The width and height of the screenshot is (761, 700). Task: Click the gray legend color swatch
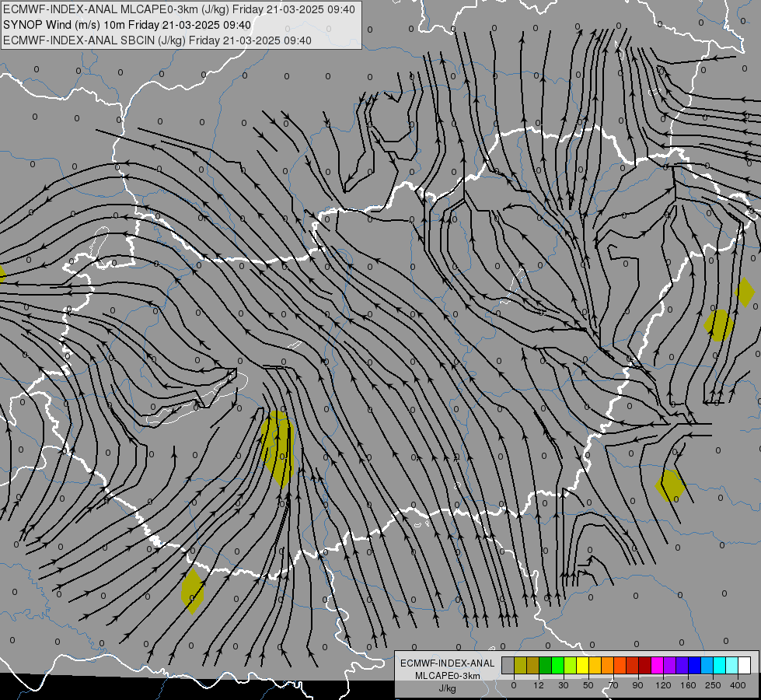(508, 665)
